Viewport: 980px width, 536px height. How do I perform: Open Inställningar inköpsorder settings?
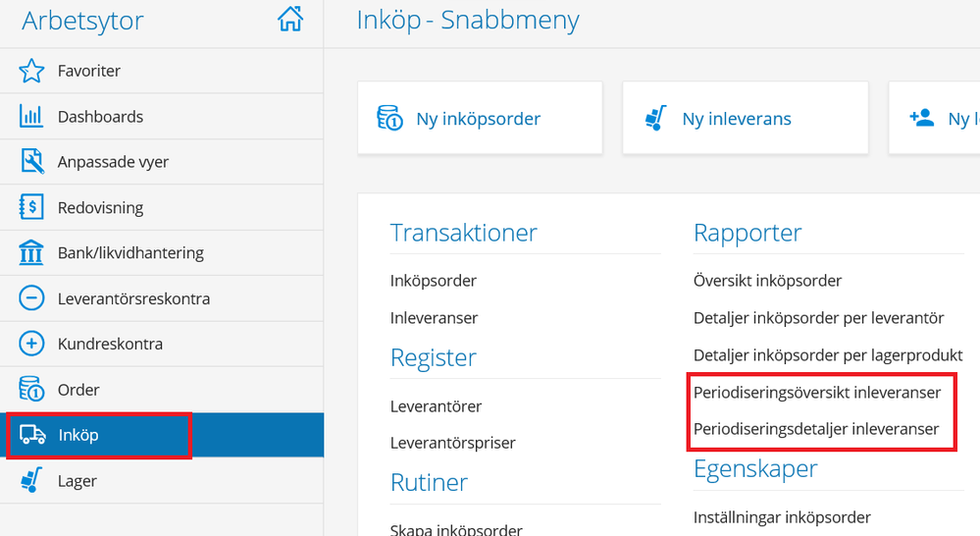click(782, 517)
